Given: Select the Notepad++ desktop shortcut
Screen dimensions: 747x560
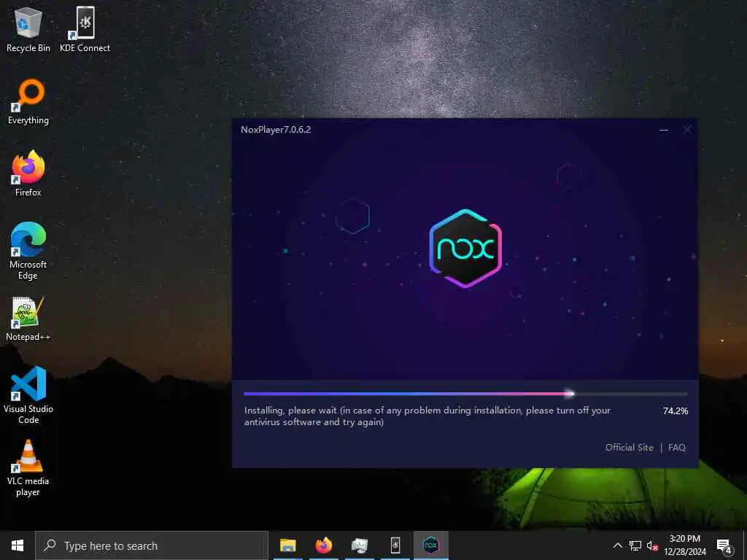Looking at the screenshot, I should 28,319.
